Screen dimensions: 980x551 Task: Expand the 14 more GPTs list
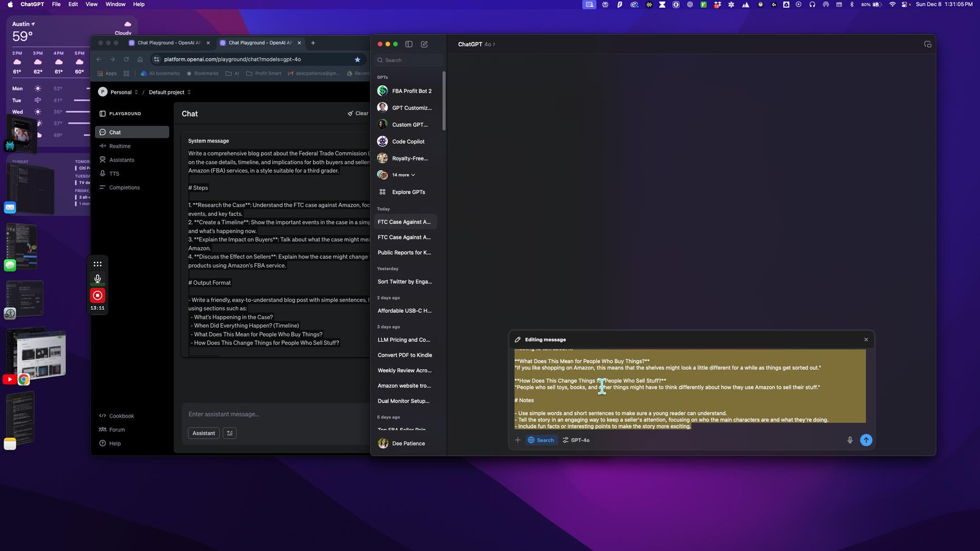404,175
